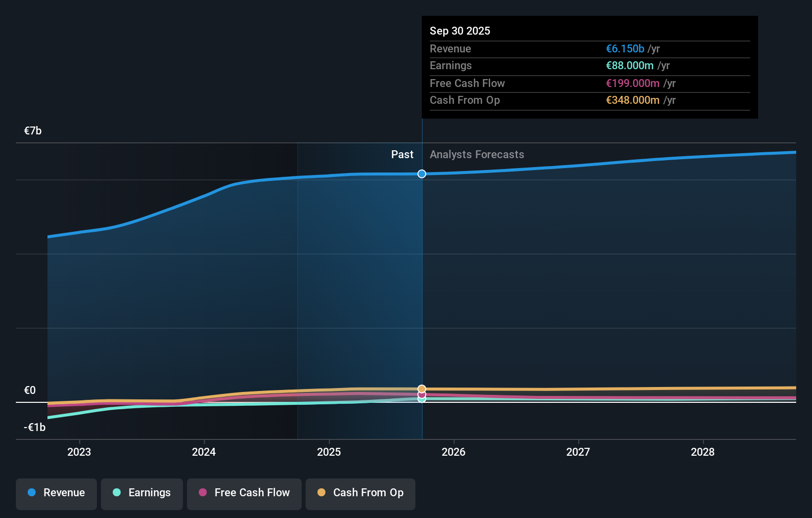Hide the Free Cash Flow series
Viewport: 812px width, 518px height.
click(244, 493)
